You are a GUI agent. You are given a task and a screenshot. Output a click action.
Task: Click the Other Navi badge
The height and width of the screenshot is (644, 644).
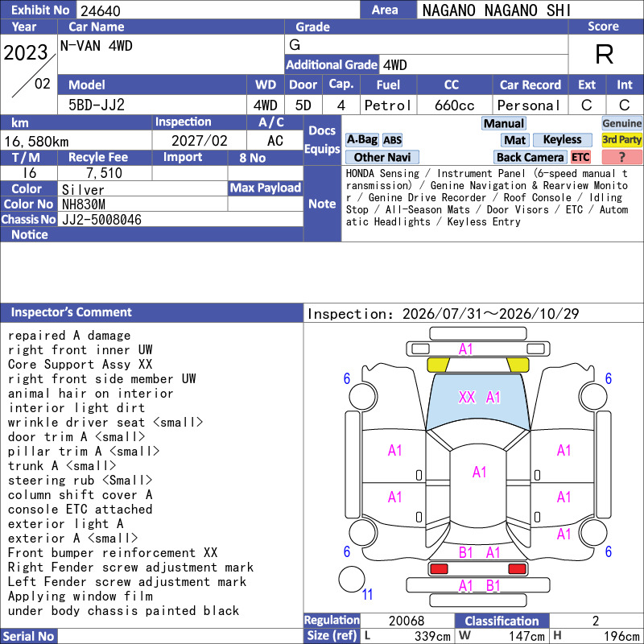(x=382, y=157)
